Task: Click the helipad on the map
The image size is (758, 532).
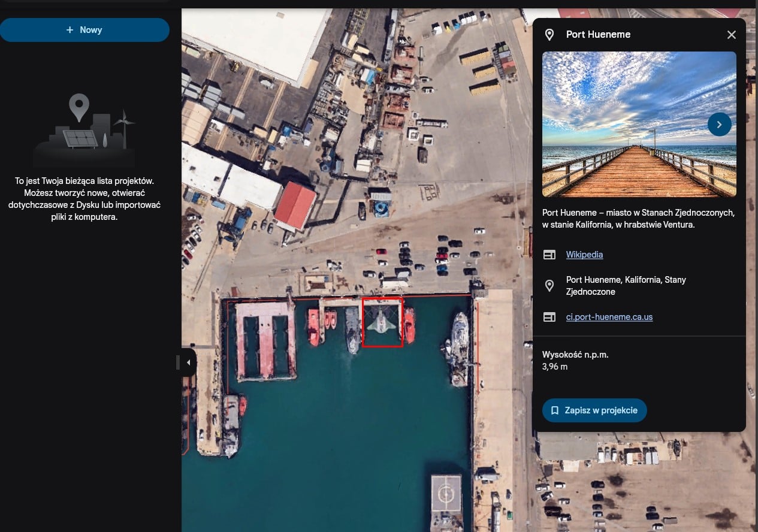Action: coord(446,493)
